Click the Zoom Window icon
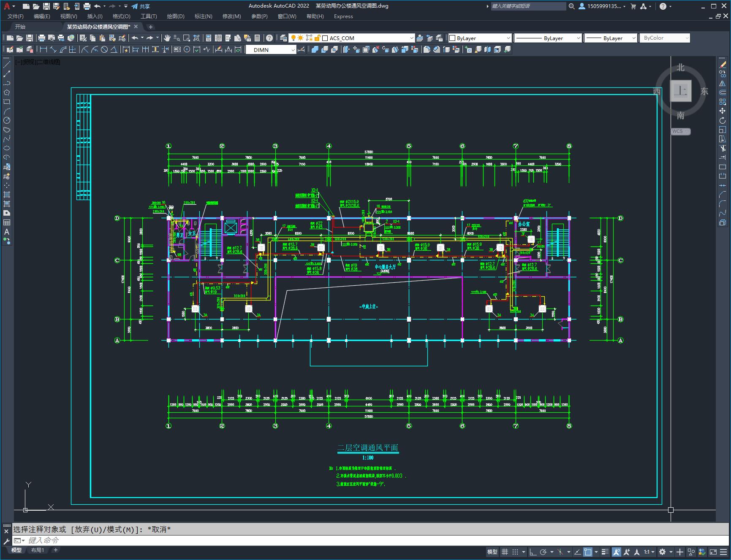 [187, 38]
